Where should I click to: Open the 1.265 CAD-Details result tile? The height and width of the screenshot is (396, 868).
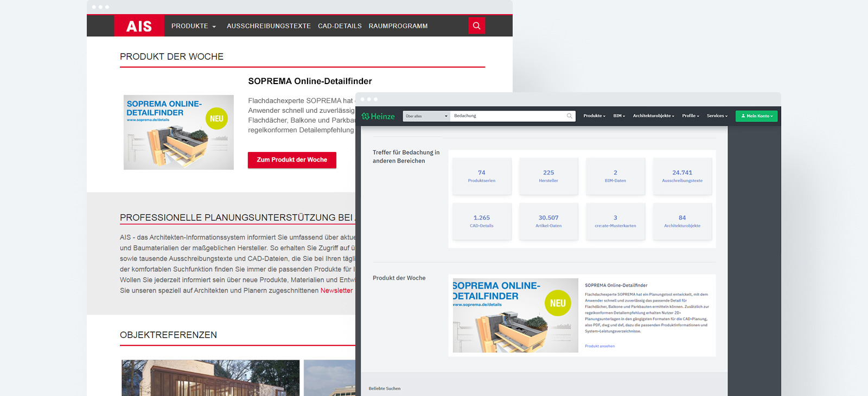tap(482, 221)
